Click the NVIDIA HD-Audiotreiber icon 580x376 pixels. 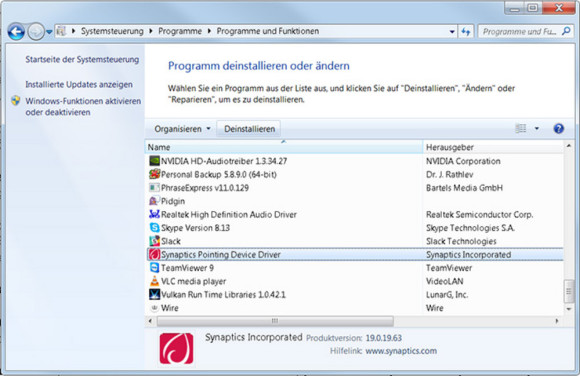(x=154, y=161)
